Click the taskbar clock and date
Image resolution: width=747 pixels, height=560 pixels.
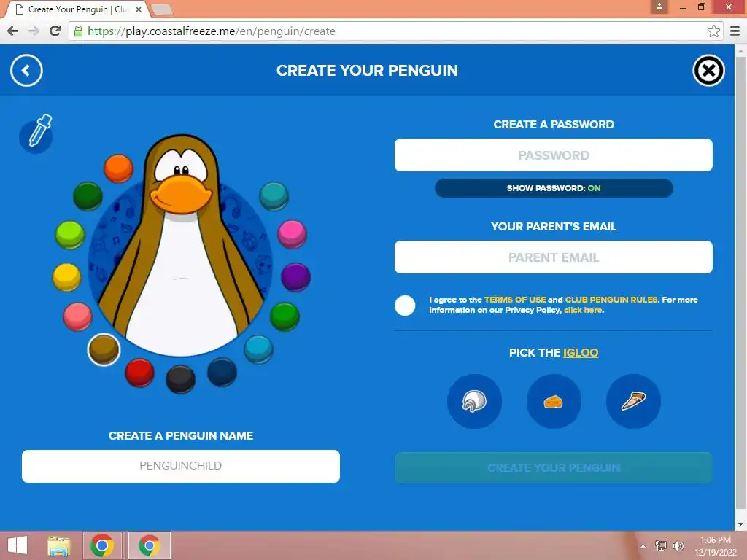point(716,546)
